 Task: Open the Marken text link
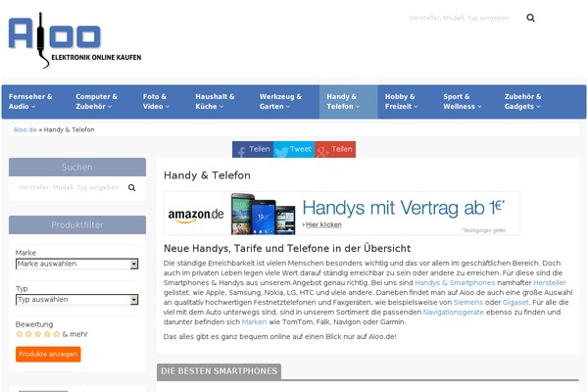click(254, 321)
